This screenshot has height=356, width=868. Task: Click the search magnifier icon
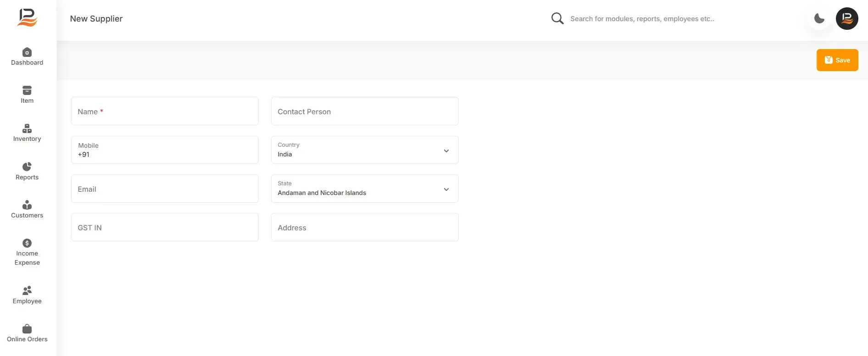(x=557, y=18)
